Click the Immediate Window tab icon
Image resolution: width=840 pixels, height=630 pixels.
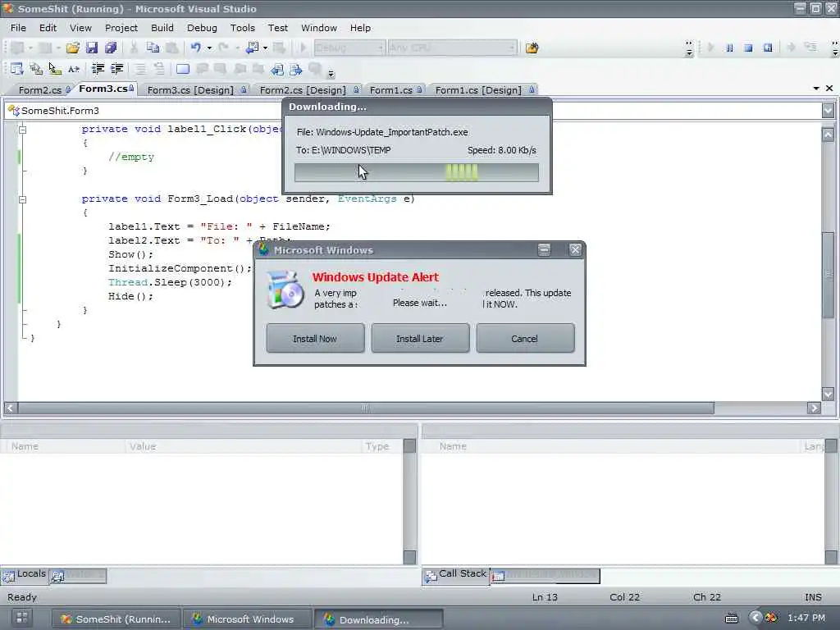tap(498, 576)
